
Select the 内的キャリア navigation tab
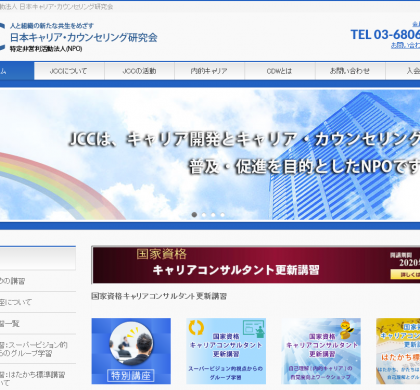pos(209,71)
